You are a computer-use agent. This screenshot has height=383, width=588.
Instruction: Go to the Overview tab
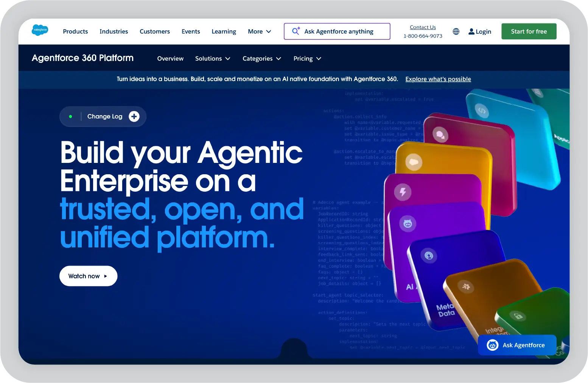pyautogui.click(x=170, y=58)
